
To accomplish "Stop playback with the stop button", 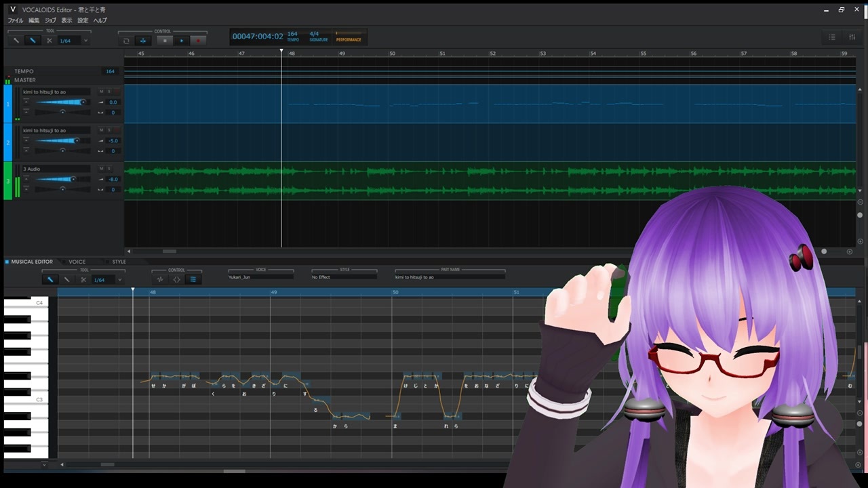I will [x=164, y=41].
